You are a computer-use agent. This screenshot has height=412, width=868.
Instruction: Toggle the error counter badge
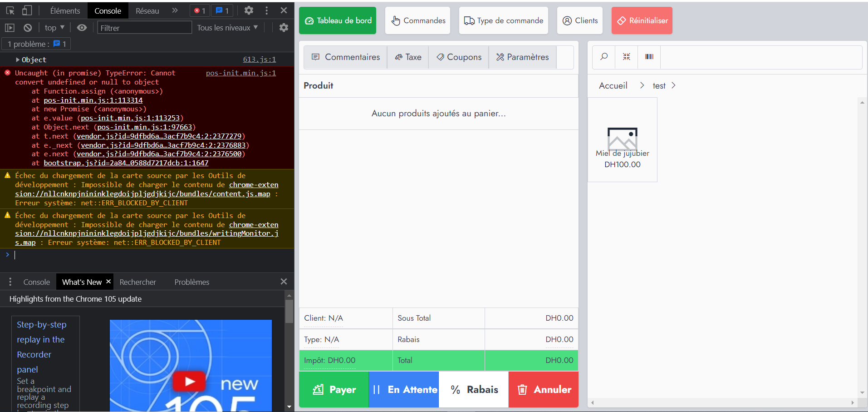[199, 10]
